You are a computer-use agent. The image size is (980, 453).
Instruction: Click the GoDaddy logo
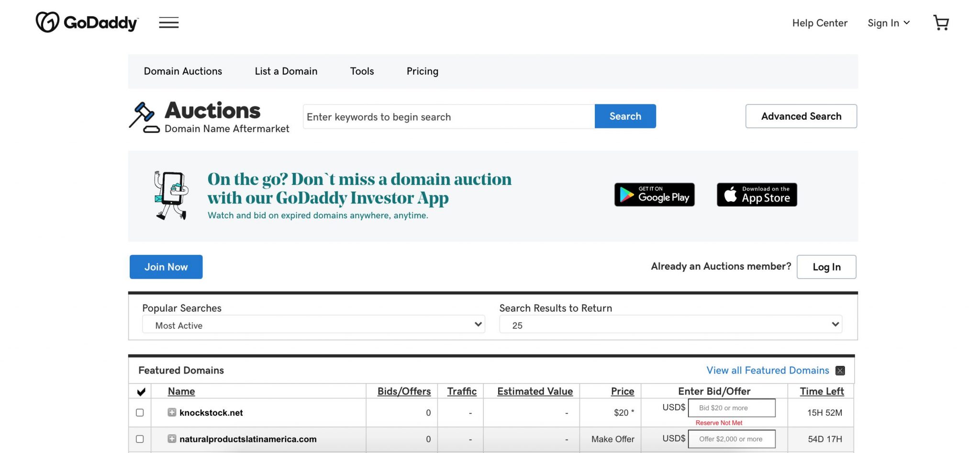click(x=87, y=23)
